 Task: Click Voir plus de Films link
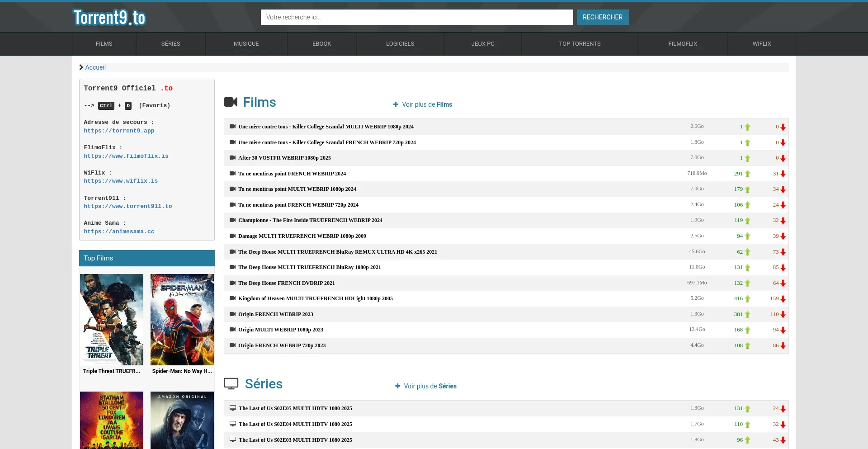tap(427, 104)
